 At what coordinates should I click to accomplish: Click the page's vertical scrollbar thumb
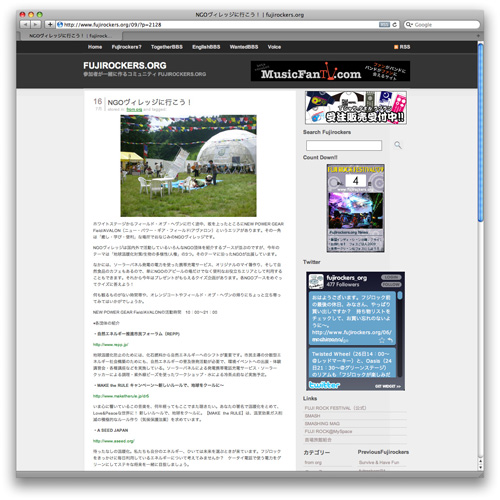click(x=480, y=132)
